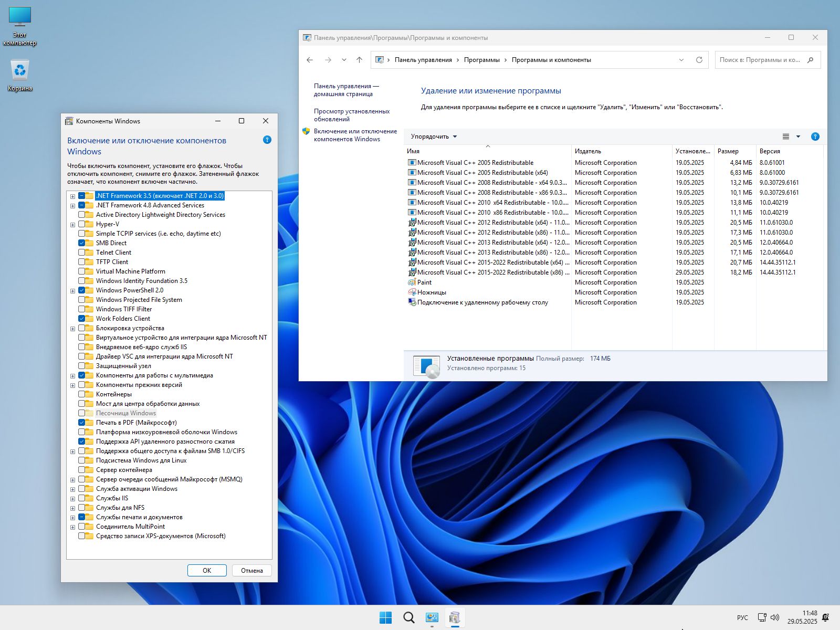Click the Отмена button
This screenshot has height=630, width=840.
252,571
